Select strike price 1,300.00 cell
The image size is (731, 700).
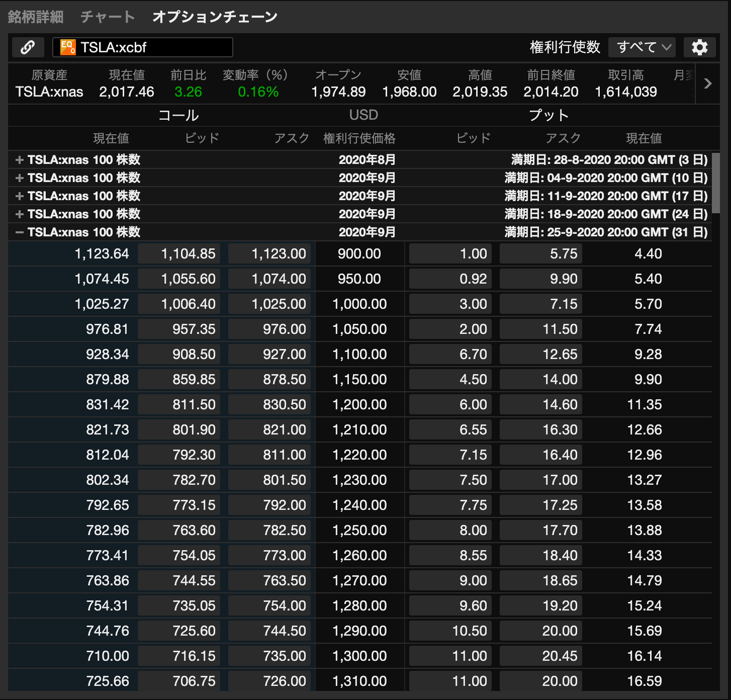point(360,656)
